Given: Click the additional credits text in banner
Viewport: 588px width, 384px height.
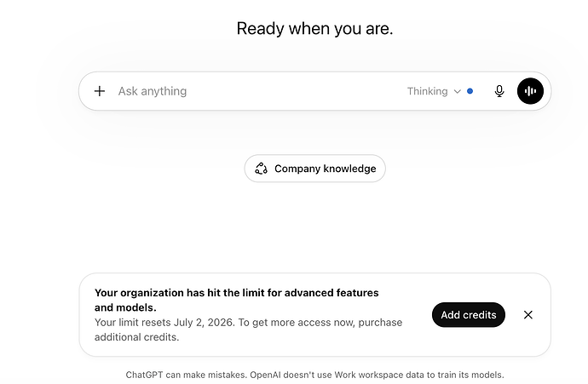Looking at the screenshot, I should [136, 337].
